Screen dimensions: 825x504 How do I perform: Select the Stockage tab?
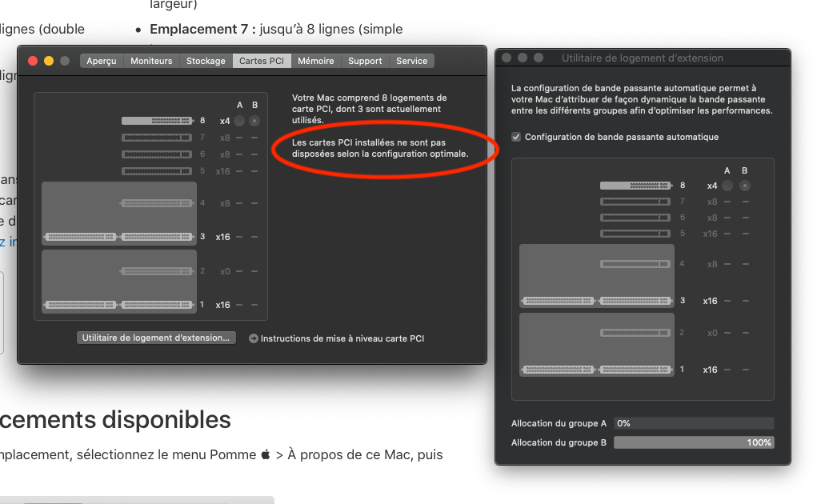[206, 61]
